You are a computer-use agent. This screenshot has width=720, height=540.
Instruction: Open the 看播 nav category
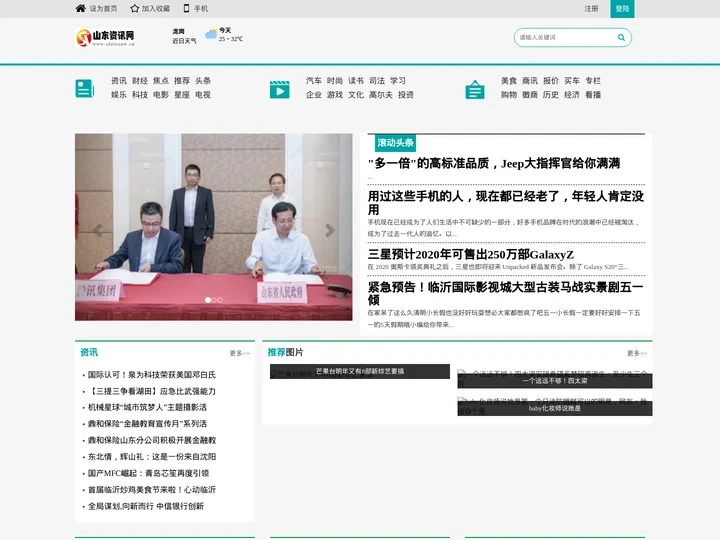pos(593,95)
